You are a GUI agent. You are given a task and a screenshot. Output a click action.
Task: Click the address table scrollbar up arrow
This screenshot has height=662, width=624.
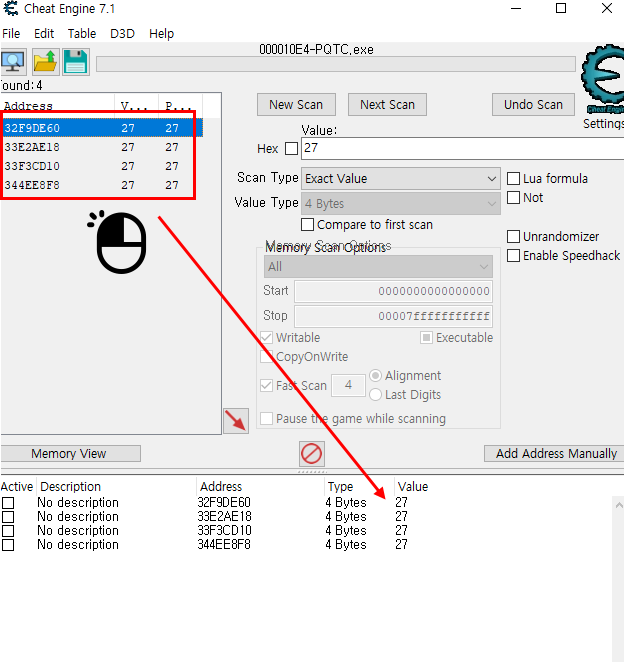point(619,505)
